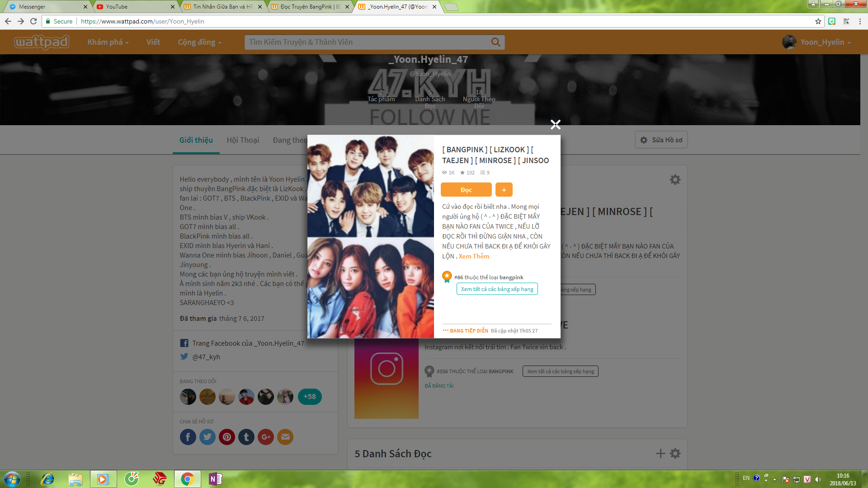Open a new browser tab
Viewport: 868px width, 488px height.
coord(451,7)
